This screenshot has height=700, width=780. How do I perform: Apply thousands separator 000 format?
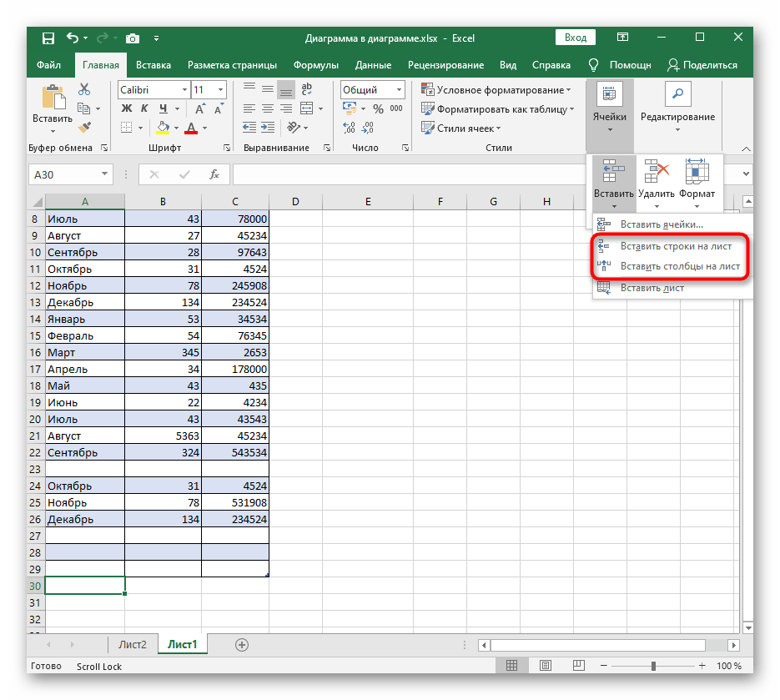pyautogui.click(x=396, y=108)
